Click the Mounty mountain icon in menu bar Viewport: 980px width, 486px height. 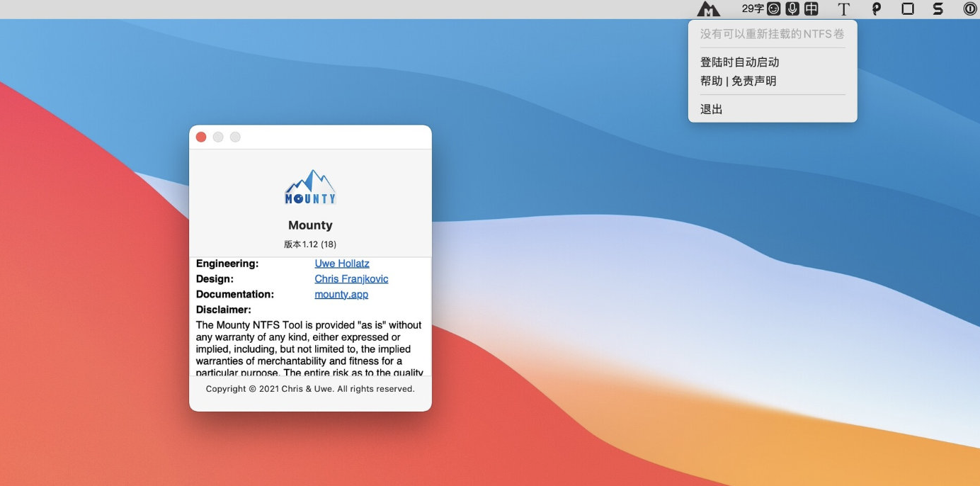708,9
